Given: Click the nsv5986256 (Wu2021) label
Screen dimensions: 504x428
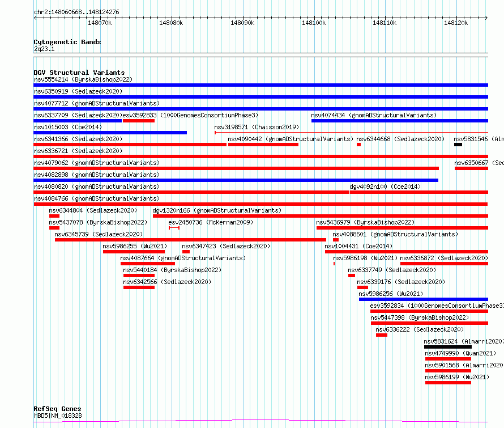Looking at the screenshot, I should point(391,294).
